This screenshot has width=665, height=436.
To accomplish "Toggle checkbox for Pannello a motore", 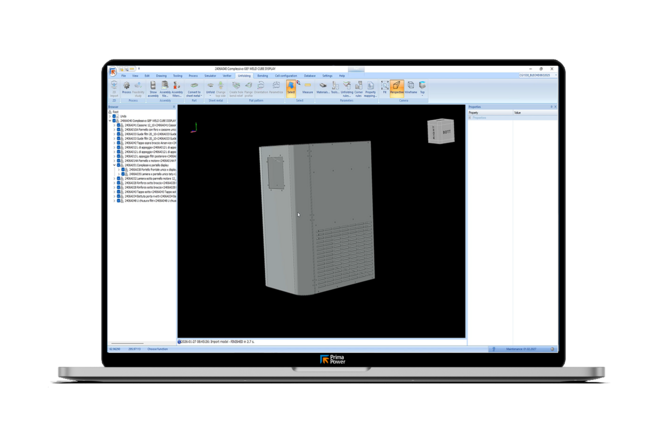I will click(119, 161).
